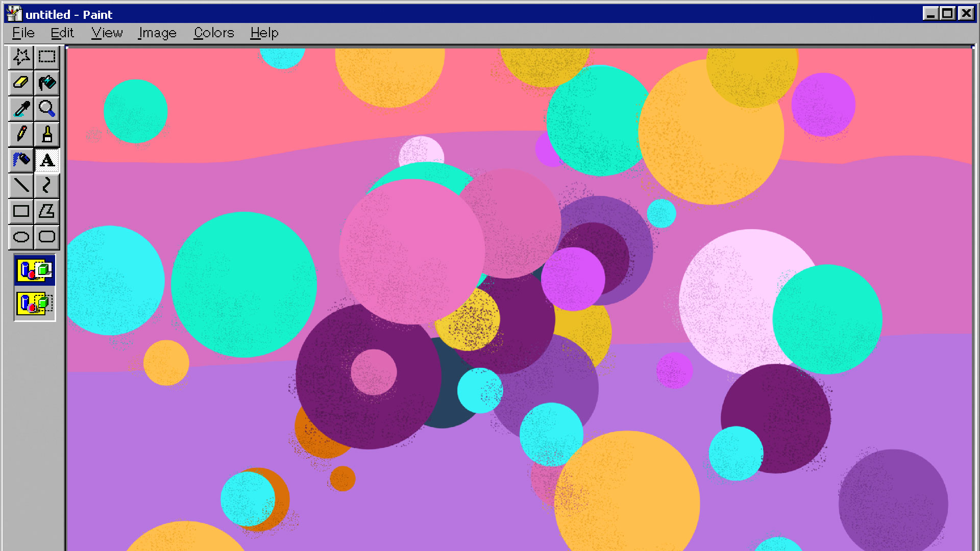Select the Text tool
The image size is (980, 551).
click(x=47, y=160)
